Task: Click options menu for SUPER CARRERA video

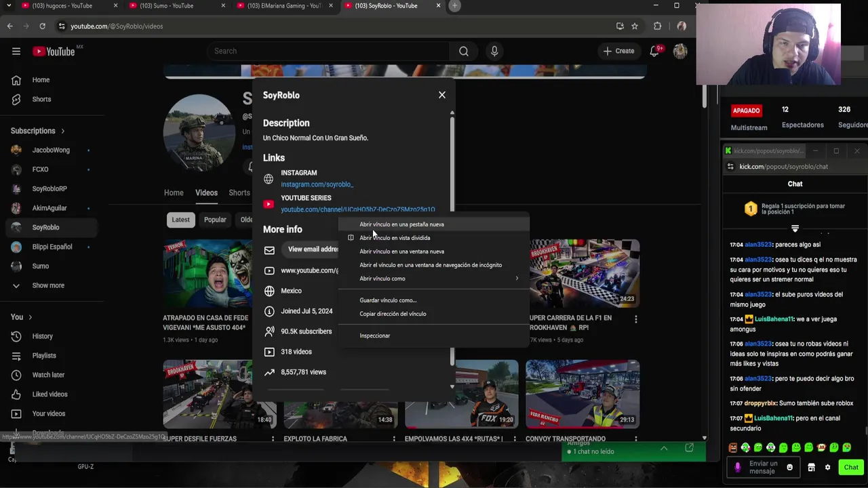Action: tap(636, 319)
